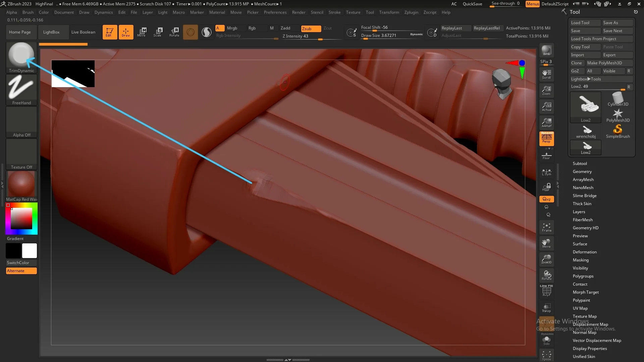Toggle Solo mode
Screen dimensions: 644x362
pos(546,340)
